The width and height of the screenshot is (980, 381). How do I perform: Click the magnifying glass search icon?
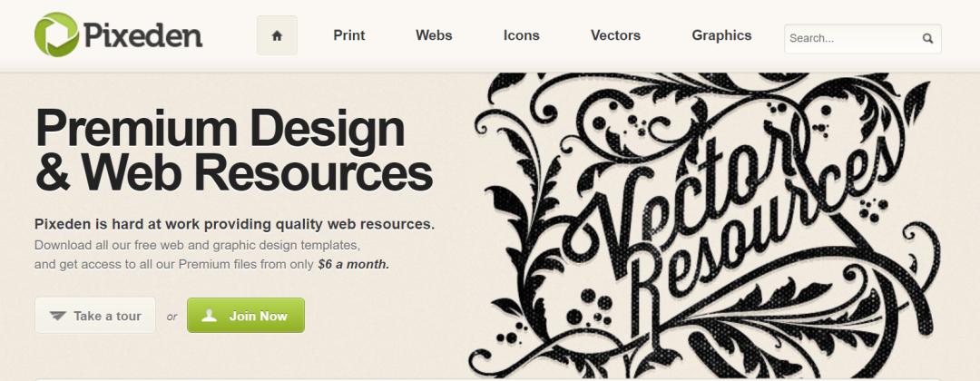pos(927,38)
